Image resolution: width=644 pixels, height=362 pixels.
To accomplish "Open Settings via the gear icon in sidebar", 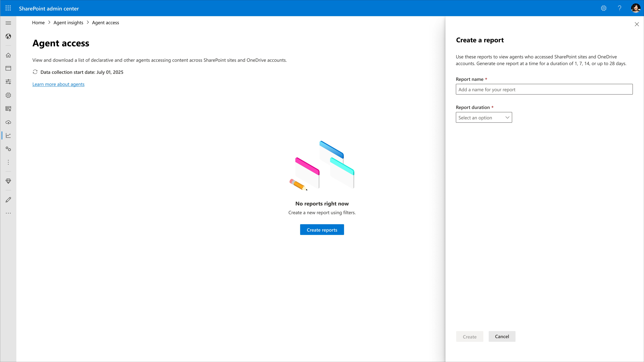I will 8,95.
